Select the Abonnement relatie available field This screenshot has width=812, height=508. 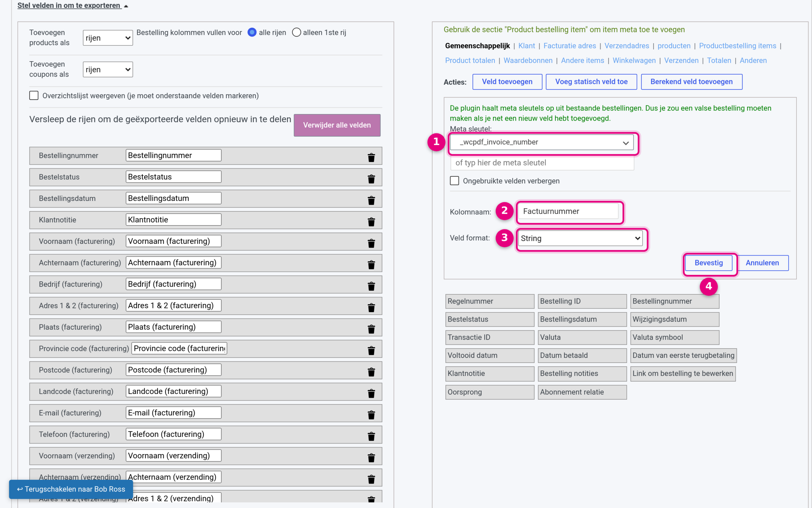click(x=582, y=392)
